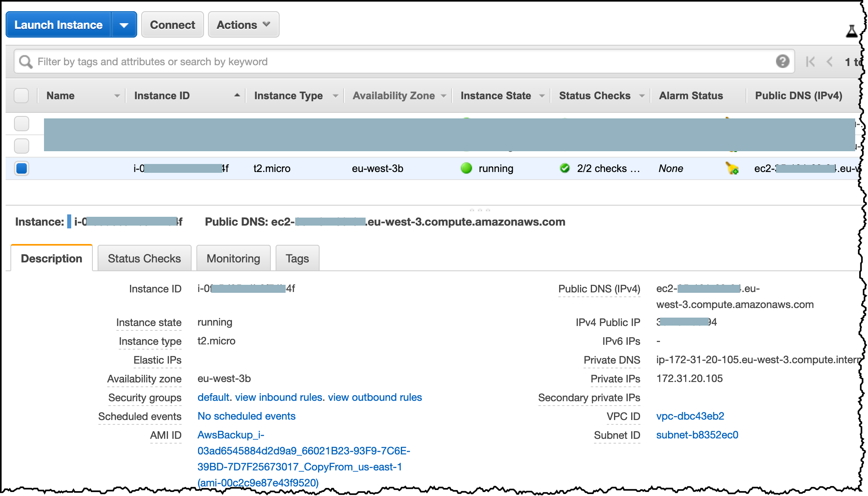Open the vpc-dbc43eb2 link
Viewport: 868px width, 496px height.
point(690,416)
